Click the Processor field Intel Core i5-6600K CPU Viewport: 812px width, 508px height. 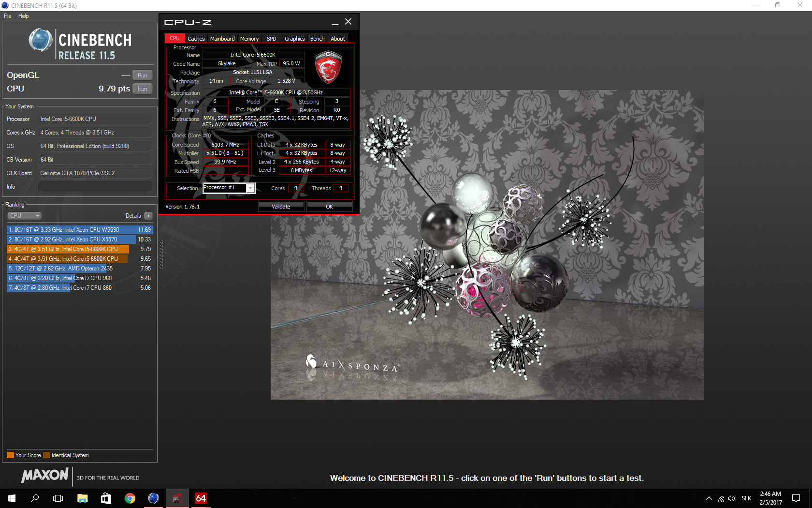coord(95,119)
